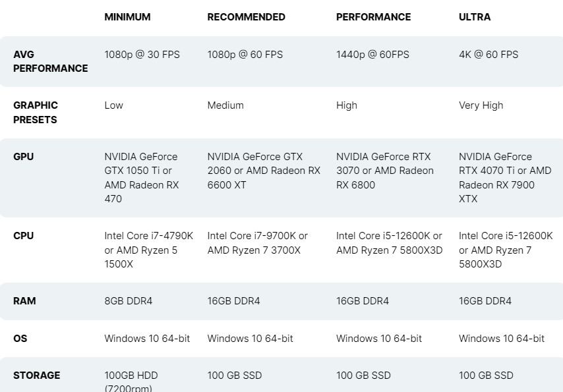Click the 8GB DDR4 RAM cell
The image size is (563, 392).
128,301
